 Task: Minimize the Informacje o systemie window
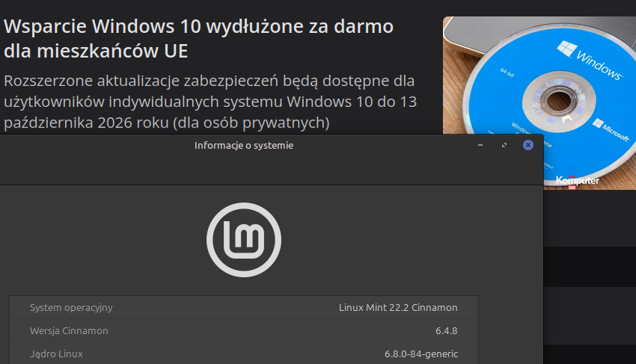(x=480, y=145)
